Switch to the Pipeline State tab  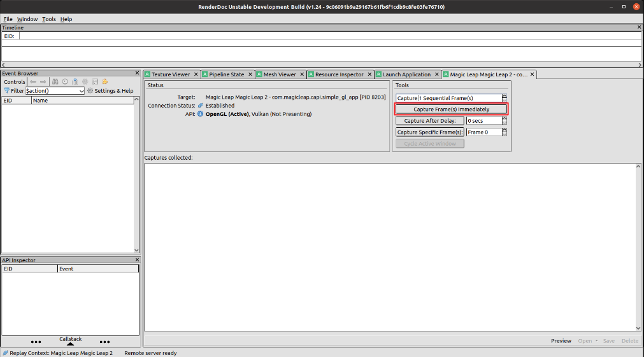227,74
